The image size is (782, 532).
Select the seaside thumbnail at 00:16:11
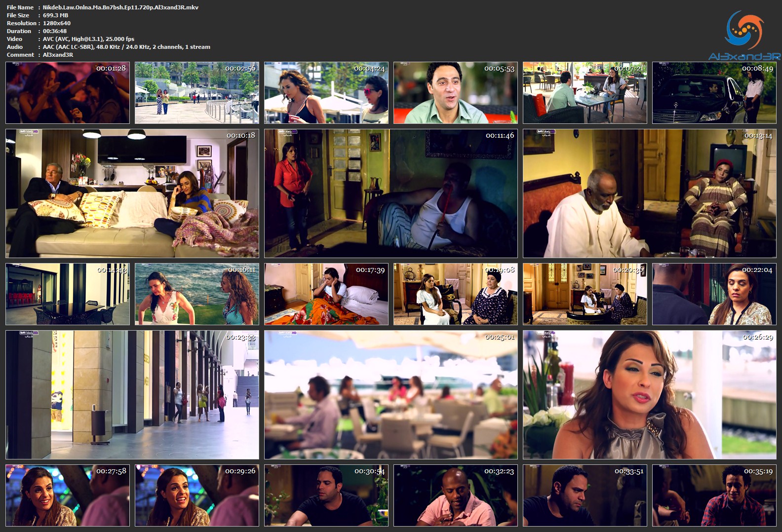click(196, 294)
